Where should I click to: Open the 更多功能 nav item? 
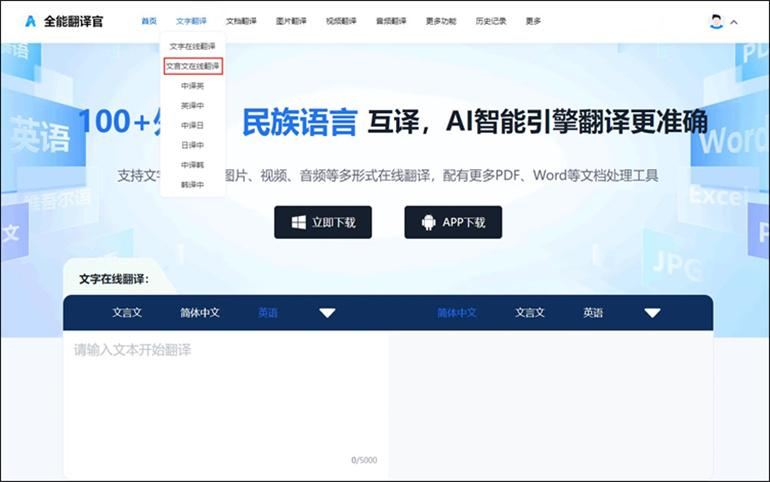[441, 21]
